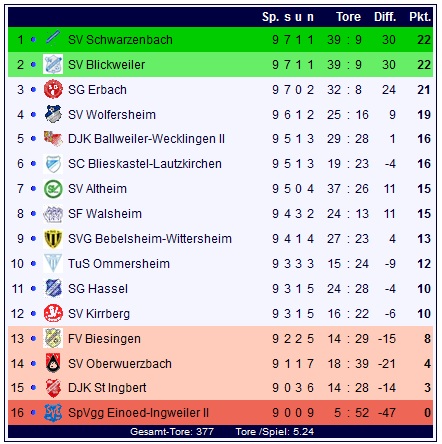Select the DJK Ballweiler-Wecklingen II name

click(146, 139)
